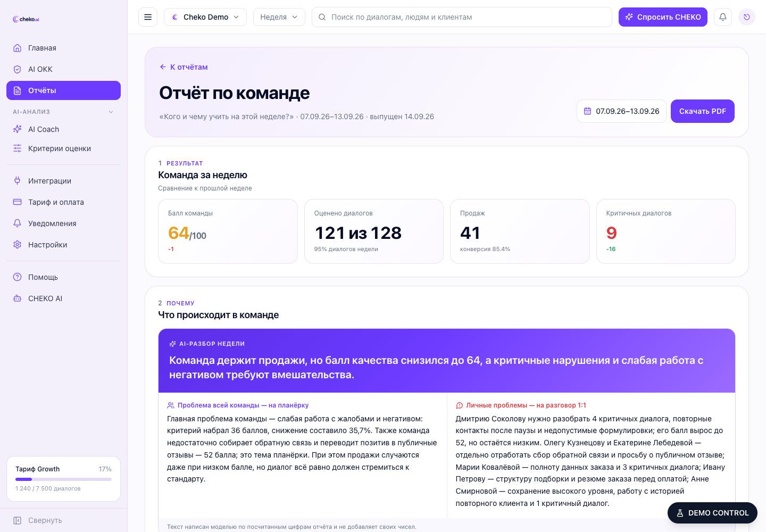Open the user profile avatar
This screenshot has height=532, width=766.
tap(747, 17)
